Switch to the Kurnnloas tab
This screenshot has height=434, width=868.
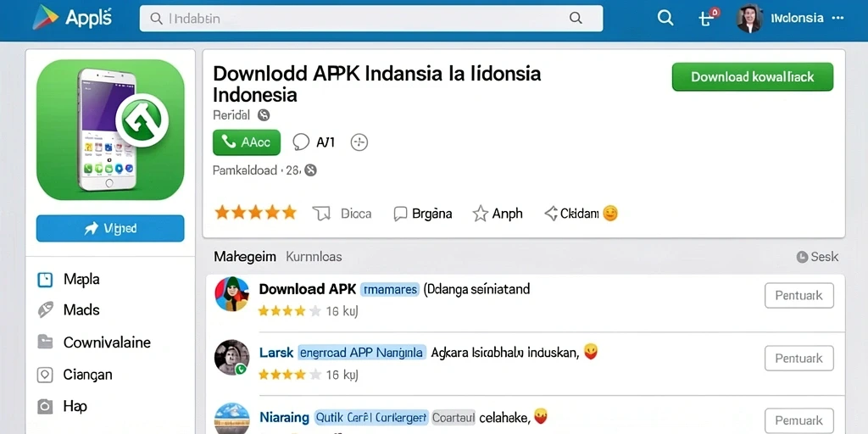point(314,257)
